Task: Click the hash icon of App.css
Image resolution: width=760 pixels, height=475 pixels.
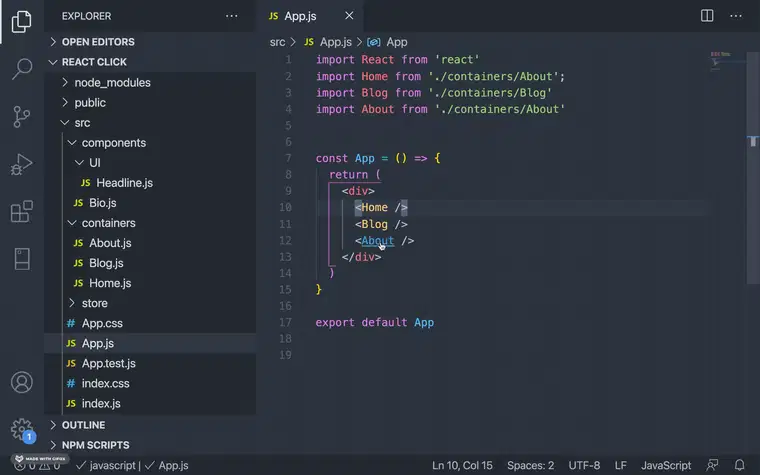Action: point(71,323)
